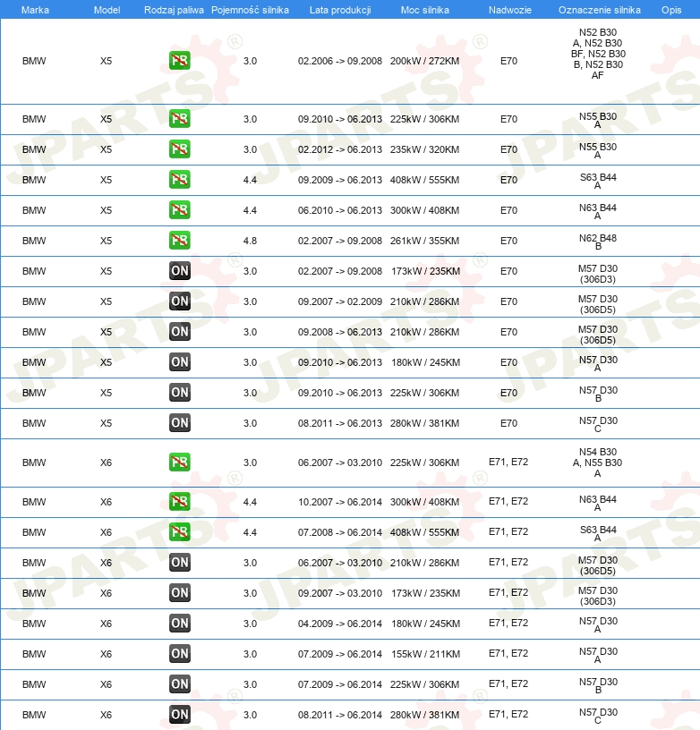Select the 155kW / 211KM power cell

(425, 654)
